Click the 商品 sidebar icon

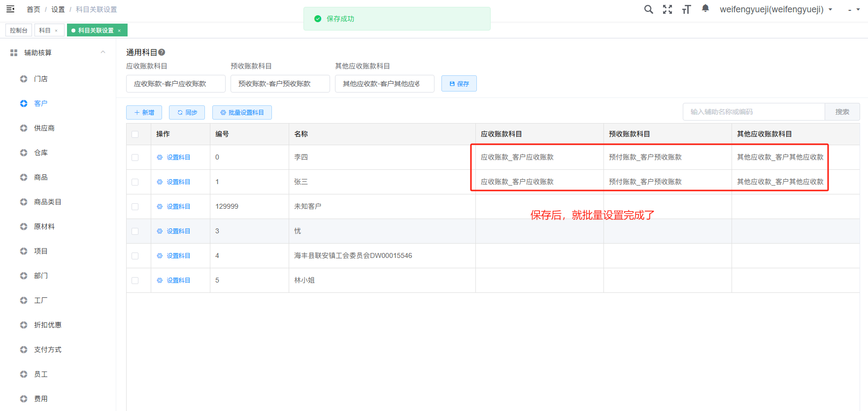24,177
